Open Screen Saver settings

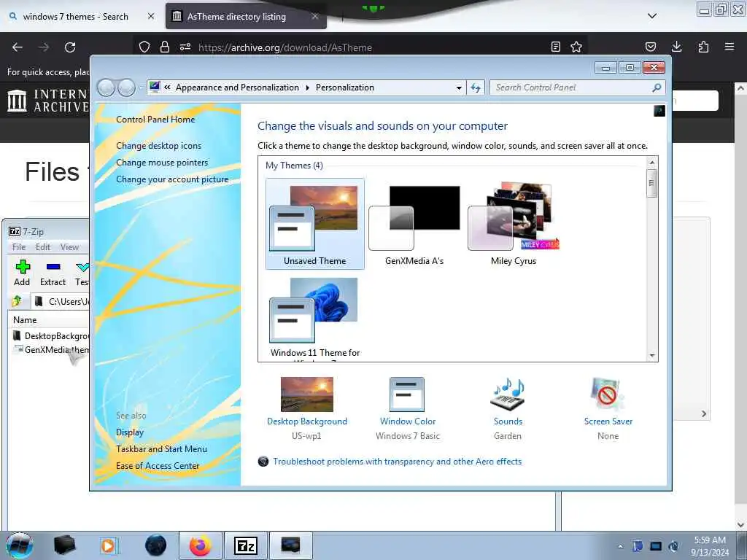(608, 408)
